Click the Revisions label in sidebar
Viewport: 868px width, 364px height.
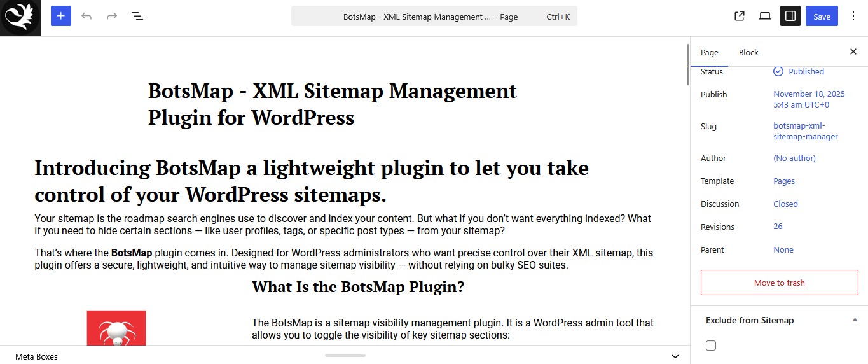tap(717, 227)
